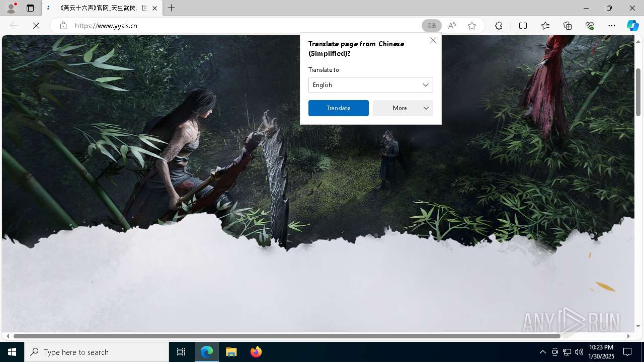Expand the Translate to English dropdown

pos(371,85)
